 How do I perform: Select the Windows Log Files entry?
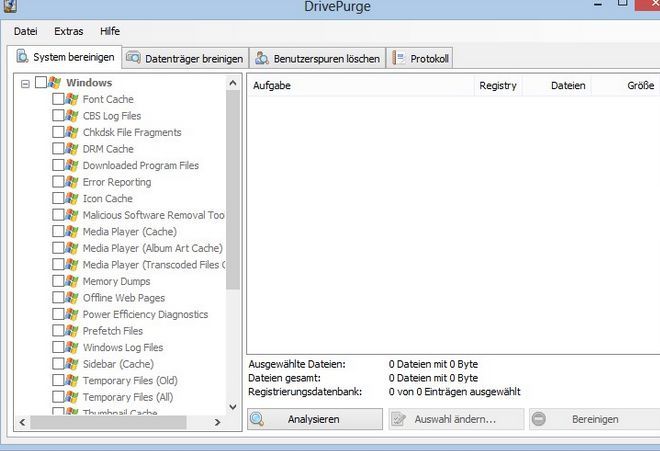123,347
